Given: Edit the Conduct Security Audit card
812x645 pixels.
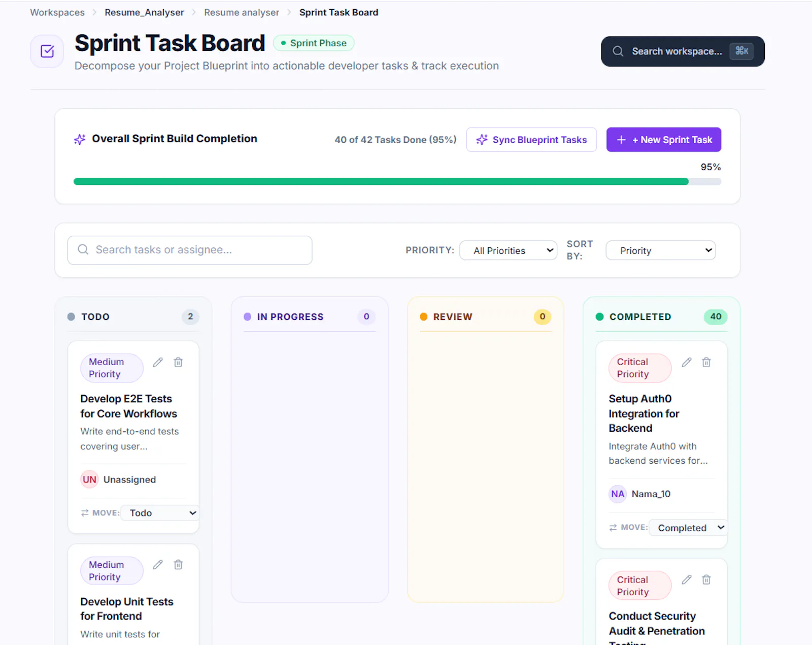Looking at the screenshot, I should pyautogui.click(x=687, y=579).
